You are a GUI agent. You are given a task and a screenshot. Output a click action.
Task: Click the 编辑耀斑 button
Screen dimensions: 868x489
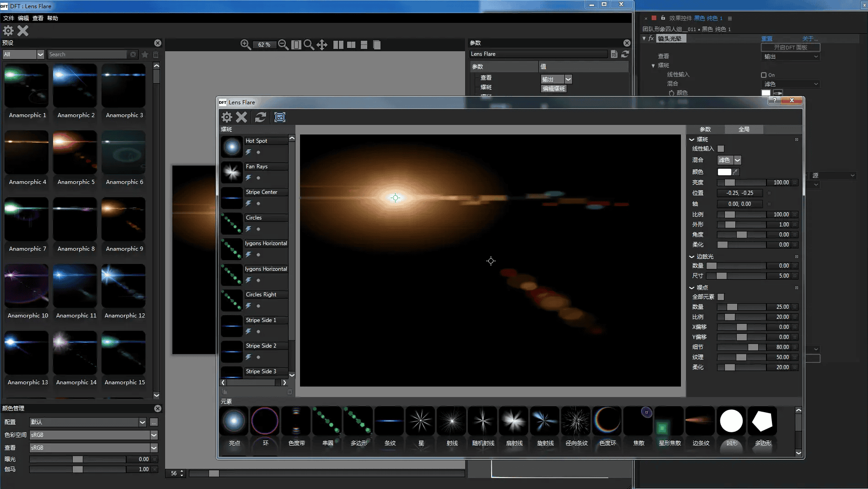pyautogui.click(x=553, y=89)
